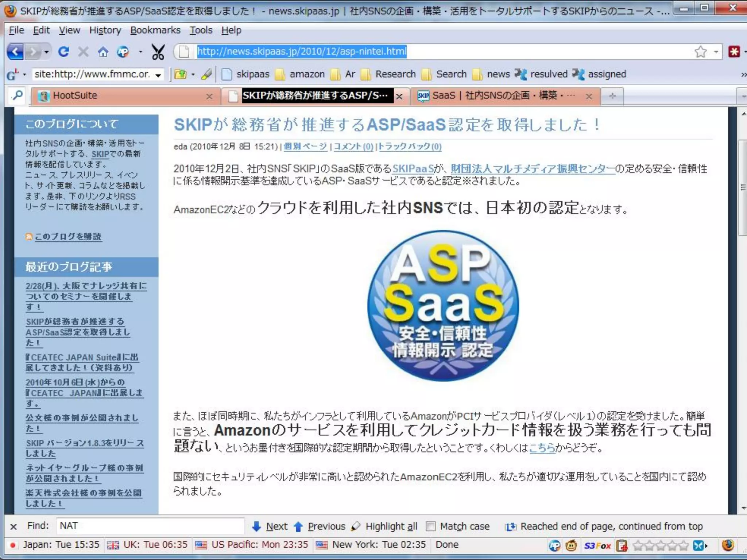The height and width of the screenshot is (560, 747).
Task: Open the search box suggestions dropdown
Action: [x=158, y=75]
